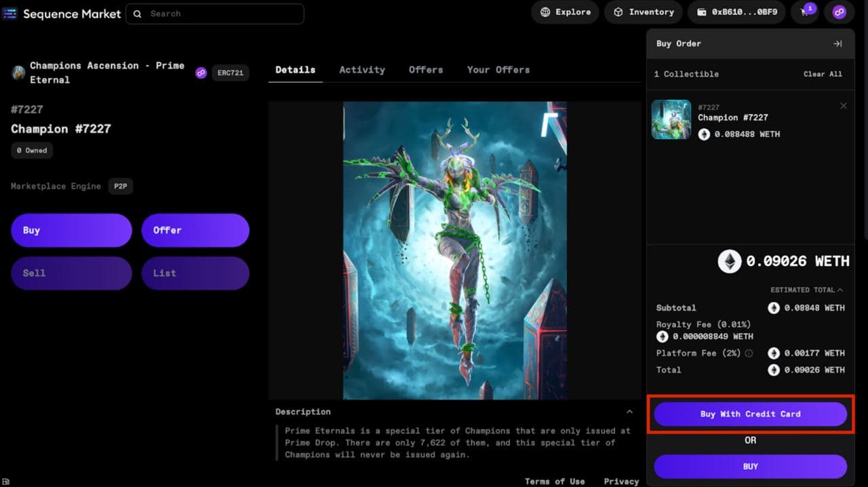
Task: Open Explore via the globe icon
Action: pyautogui.click(x=545, y=12)
